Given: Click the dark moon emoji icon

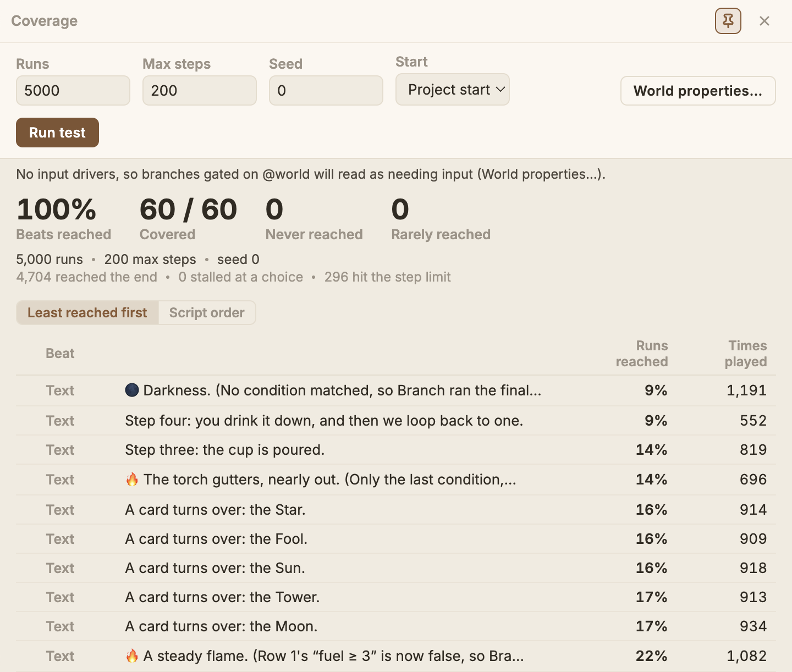Looking at the screenshot, I should point(132,390).
